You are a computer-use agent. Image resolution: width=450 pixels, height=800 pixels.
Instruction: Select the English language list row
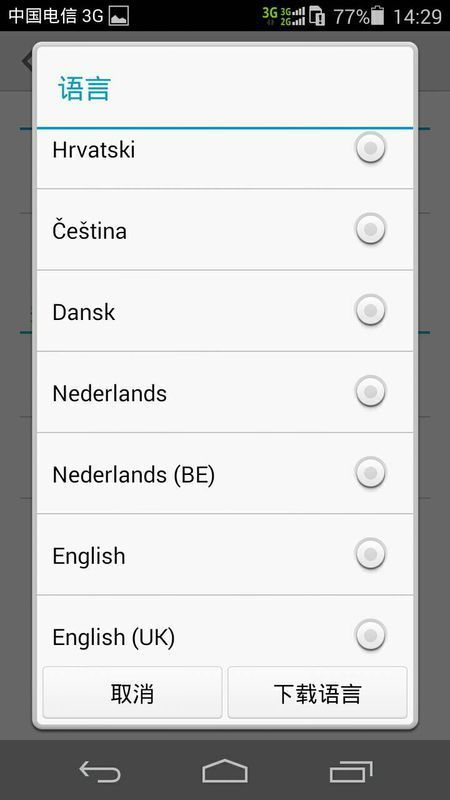[225, 555]
